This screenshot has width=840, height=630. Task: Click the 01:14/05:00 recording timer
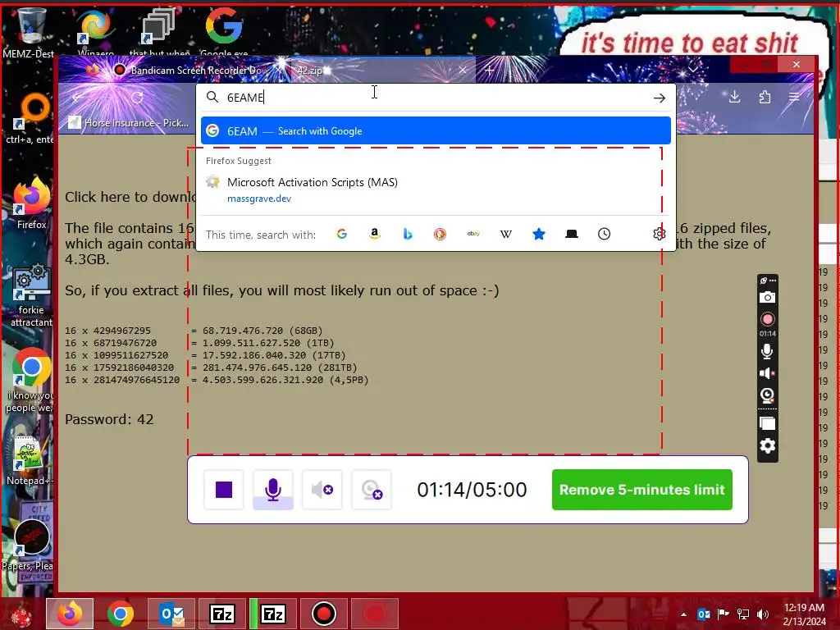(x=472, y=490)
